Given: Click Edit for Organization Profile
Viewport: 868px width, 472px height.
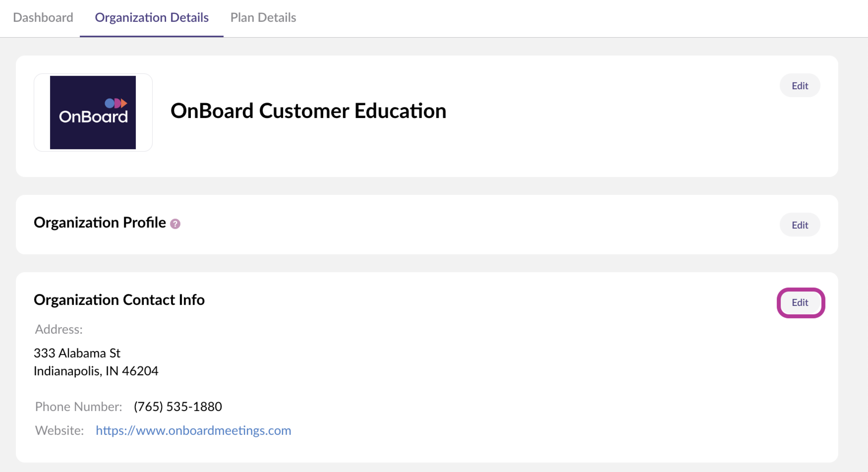Looking at the screenshot, I should [x=800, y=225].
